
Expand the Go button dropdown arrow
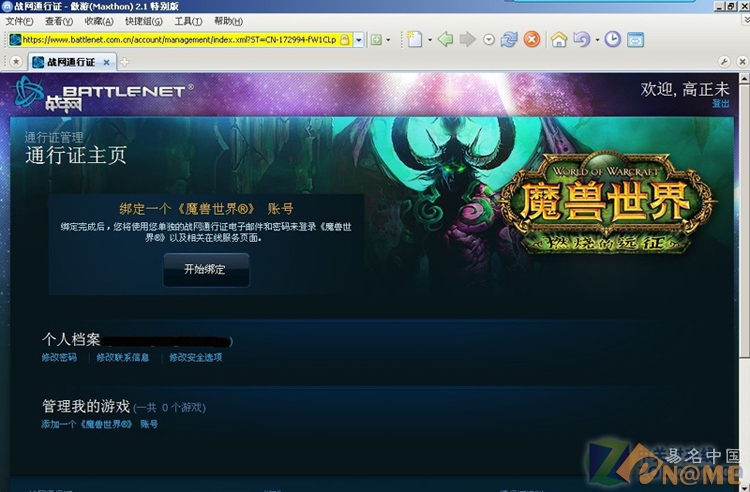[x=388, y=40]
